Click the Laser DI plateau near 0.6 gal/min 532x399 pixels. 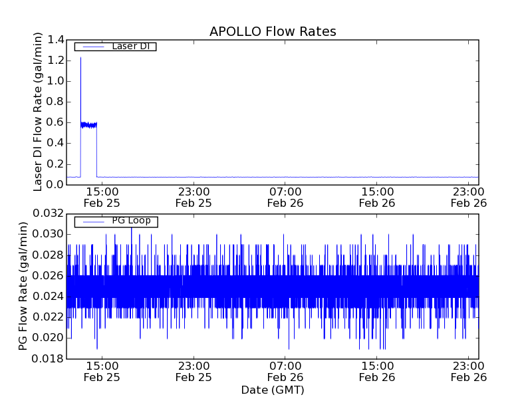click(x=89, y=125)
